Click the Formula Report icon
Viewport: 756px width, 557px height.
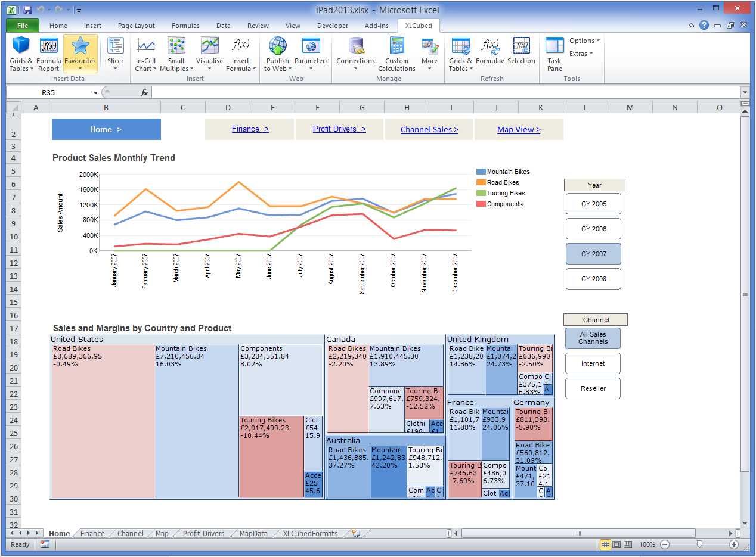[x=49, y=46]
